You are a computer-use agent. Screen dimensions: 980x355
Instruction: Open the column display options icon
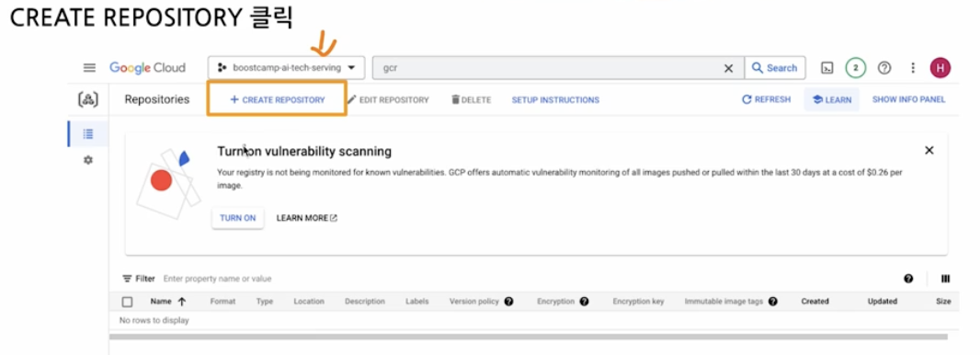click(946, 279)
